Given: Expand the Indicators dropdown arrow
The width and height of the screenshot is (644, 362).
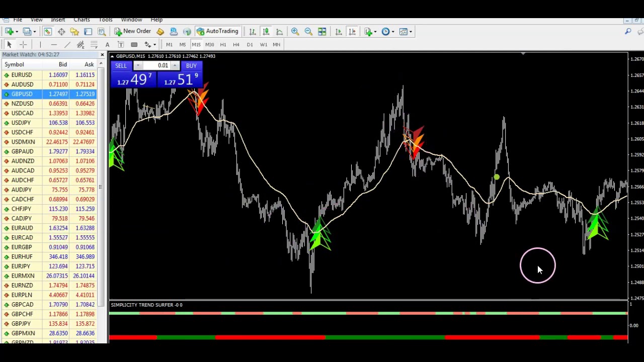Looking at the screenshot, I should click(375, 32).
